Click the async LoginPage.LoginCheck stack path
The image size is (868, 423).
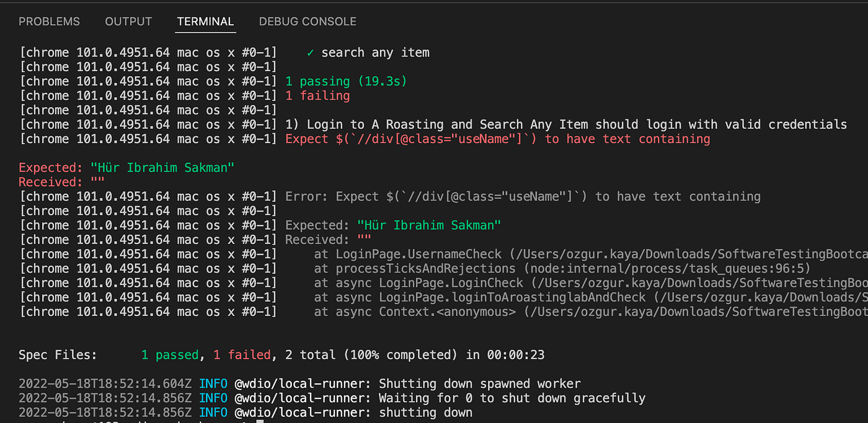pos(591,282)
